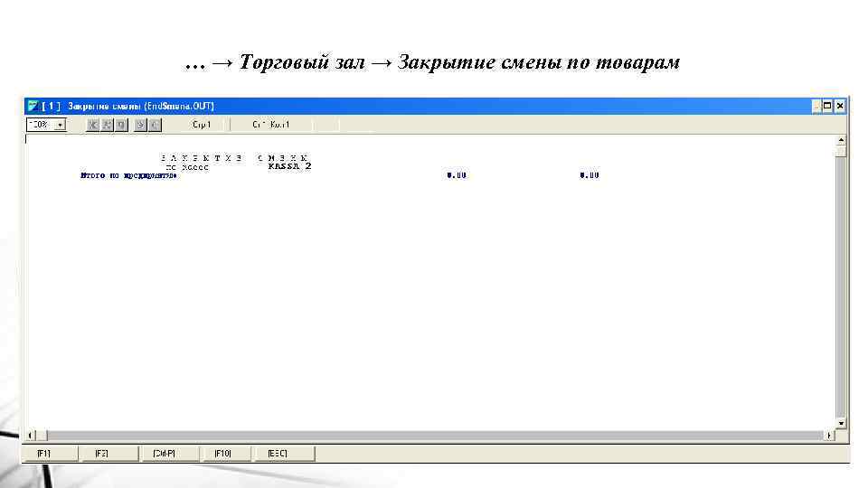Click the vertical scrollbar thumb

coord(841,152)
